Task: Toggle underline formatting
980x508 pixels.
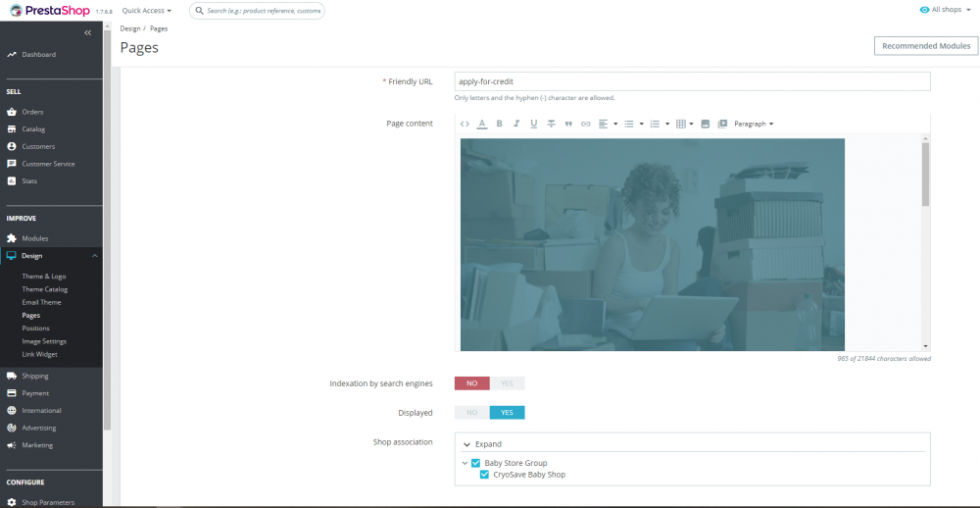Action: (x=534, y=124)
